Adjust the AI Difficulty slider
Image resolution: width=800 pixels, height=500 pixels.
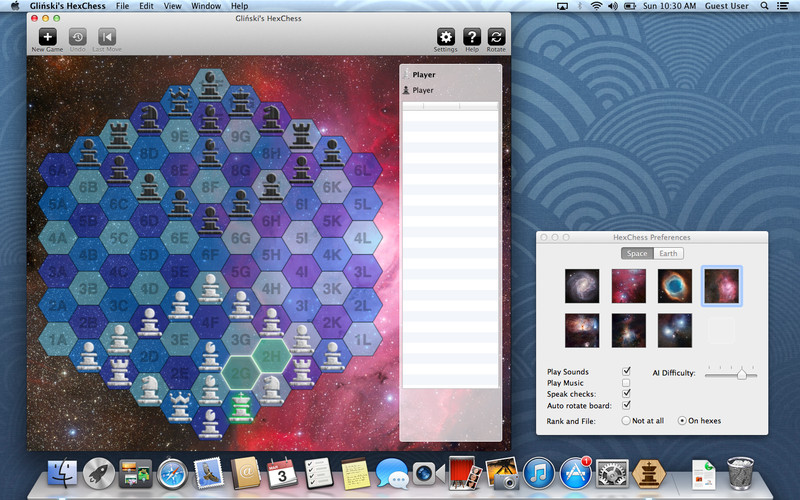pyautogui.click(x=741, y=374)
